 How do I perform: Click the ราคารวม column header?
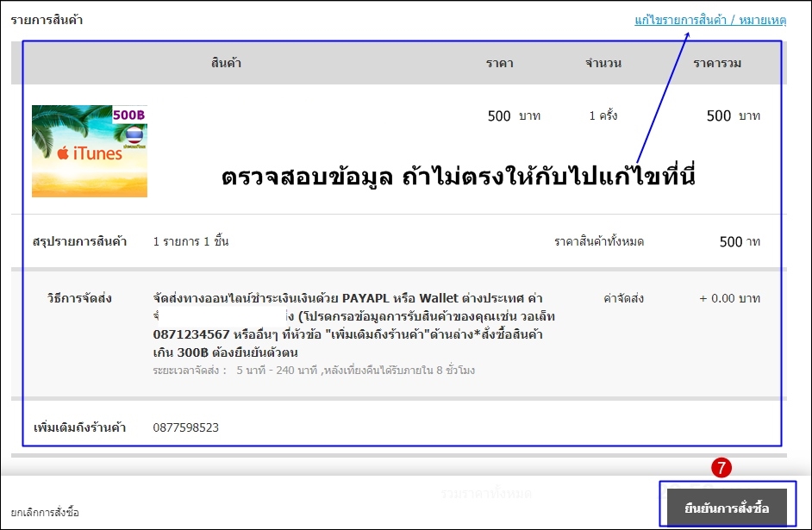(x=717, y=63)
